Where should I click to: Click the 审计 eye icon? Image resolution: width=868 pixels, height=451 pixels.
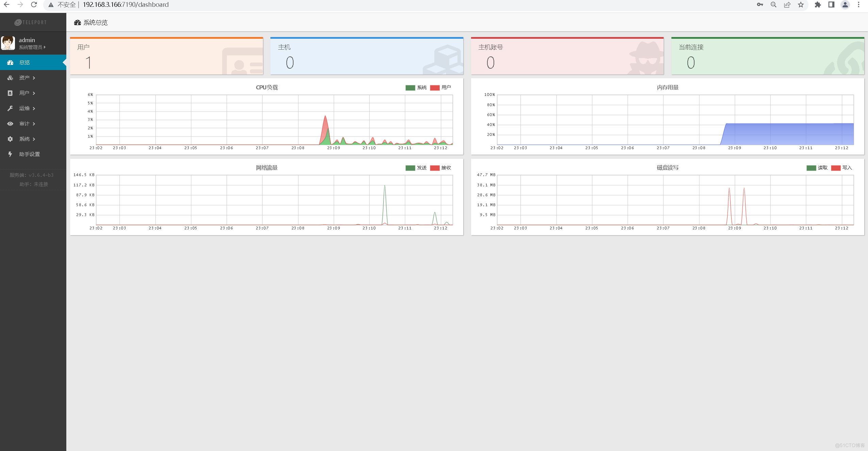(x=10, y=124)
